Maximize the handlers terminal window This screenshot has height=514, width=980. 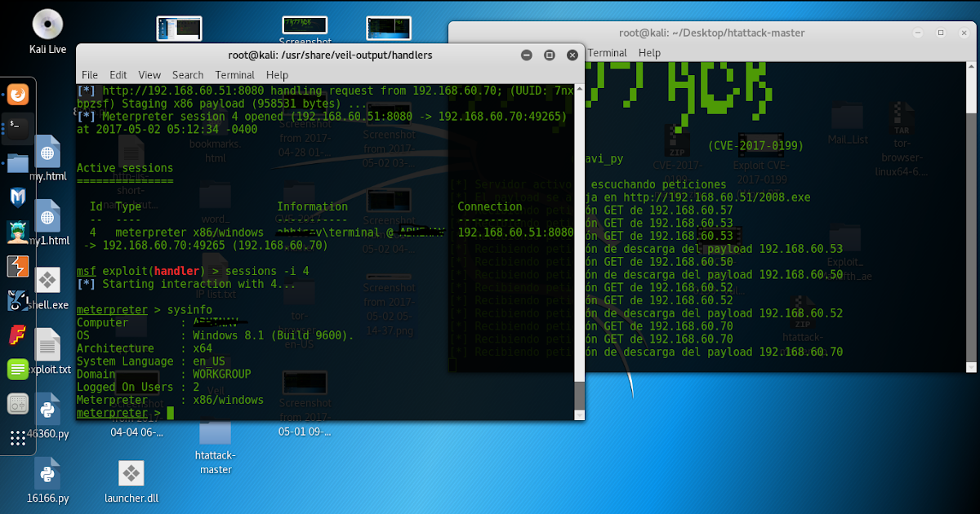click(x=549, y=55)
